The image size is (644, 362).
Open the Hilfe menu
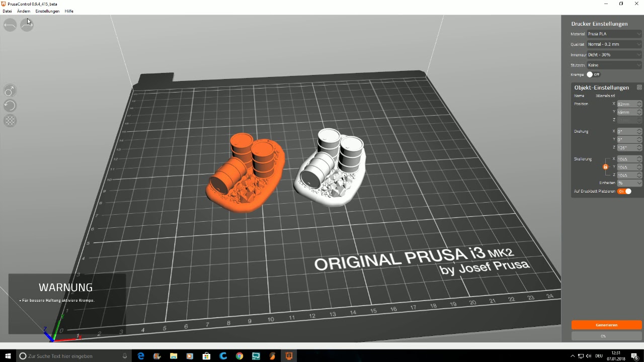[69, 11]
